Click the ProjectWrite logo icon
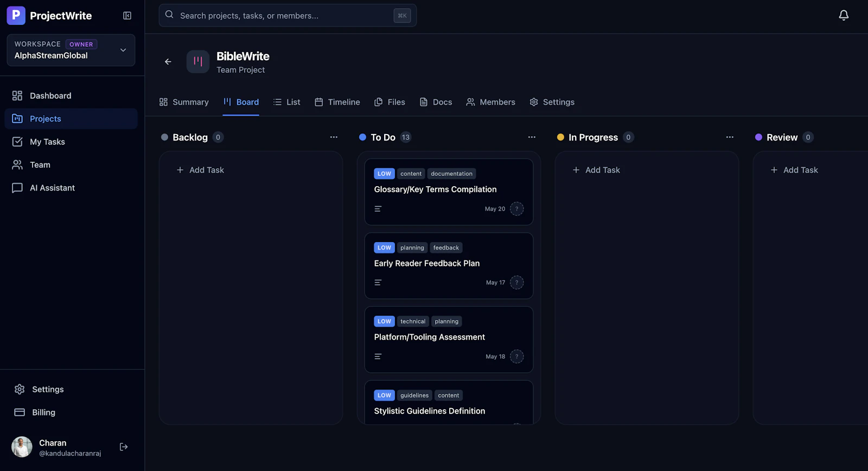This screenshot has width=868, height=471. pos(16,16)
